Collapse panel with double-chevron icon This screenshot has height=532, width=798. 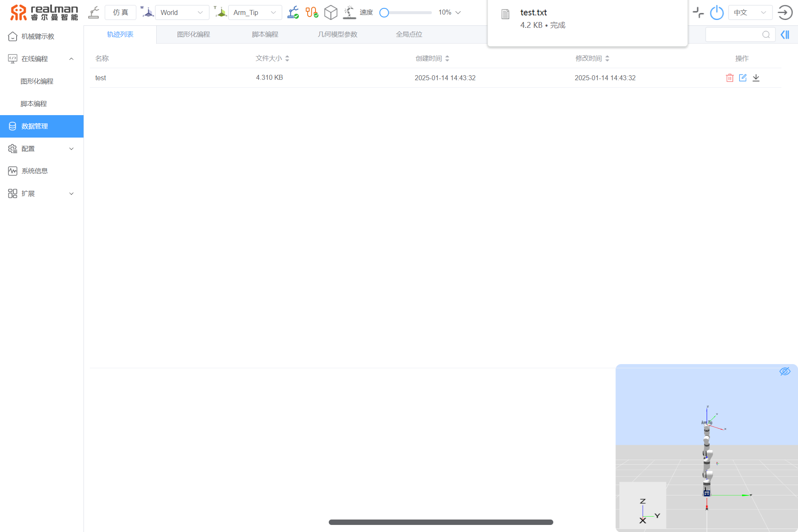785,34
